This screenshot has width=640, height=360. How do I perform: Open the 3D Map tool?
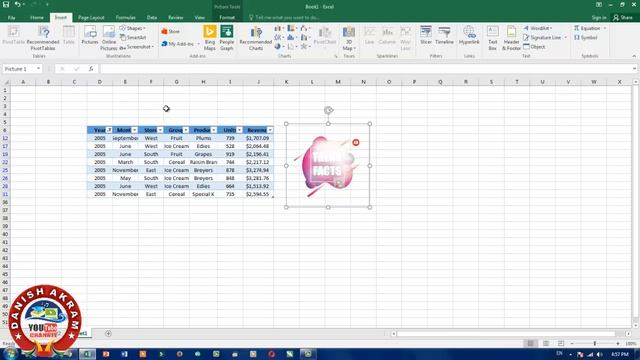[x=349, y=38]
